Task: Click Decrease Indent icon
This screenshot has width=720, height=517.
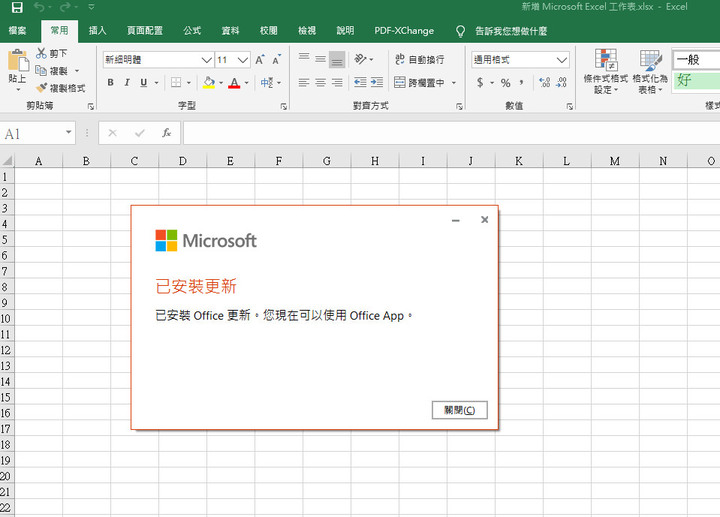Action: coord(360,83)
